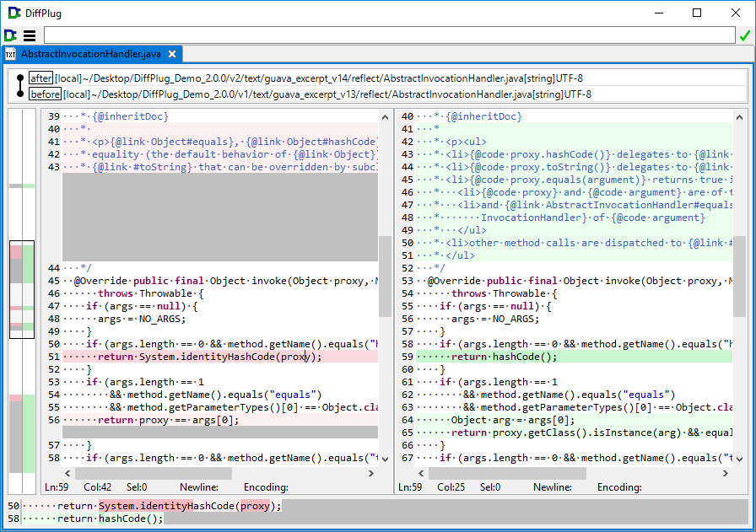This screenshot has width=756, height=532.
Task: Click right pane scroll down arrow
Action: pos(740,459)
